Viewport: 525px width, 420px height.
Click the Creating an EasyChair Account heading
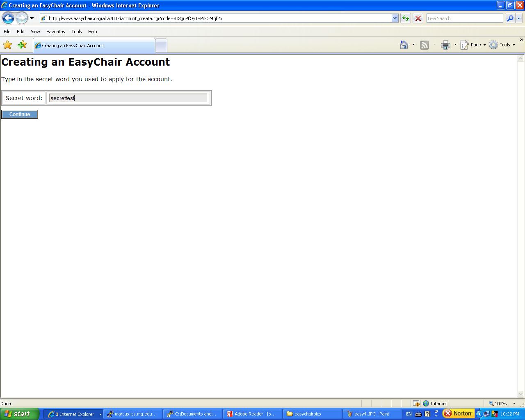pyautogui.click(x=85, y=62)
